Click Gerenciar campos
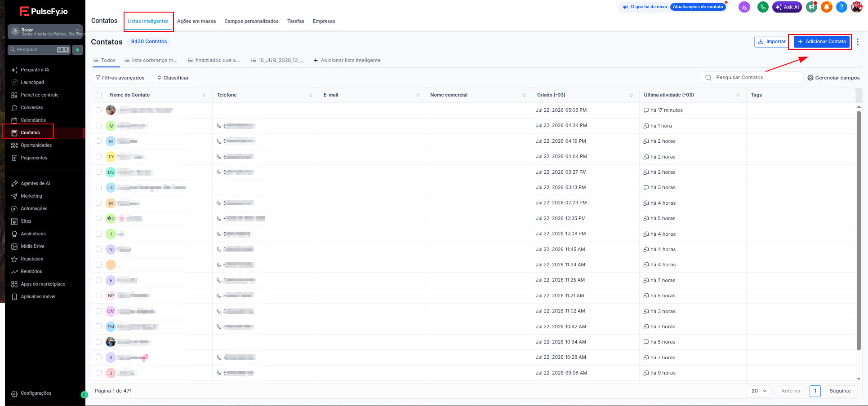The height and width of the screenshot is (406, 868). pos(833,78)
